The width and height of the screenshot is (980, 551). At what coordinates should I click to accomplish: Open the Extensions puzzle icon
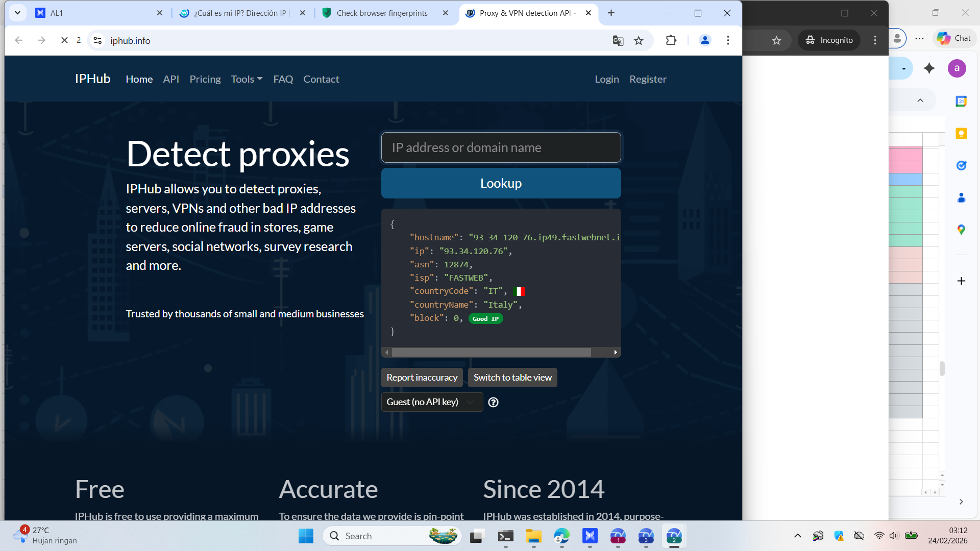[x=671, y=40]
